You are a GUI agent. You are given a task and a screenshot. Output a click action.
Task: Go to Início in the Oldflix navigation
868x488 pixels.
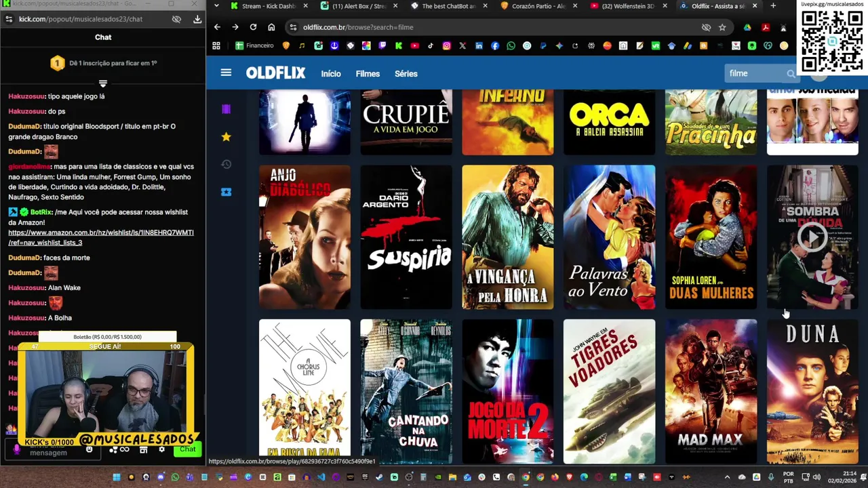pos(331,74)
